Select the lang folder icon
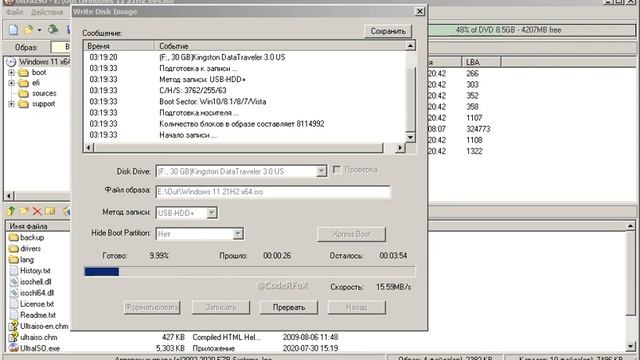Screen dimensions: 640x360 click(x=14, y=259)
